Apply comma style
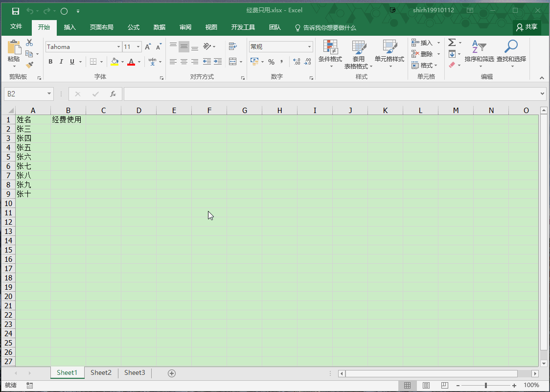 [282, 62]
